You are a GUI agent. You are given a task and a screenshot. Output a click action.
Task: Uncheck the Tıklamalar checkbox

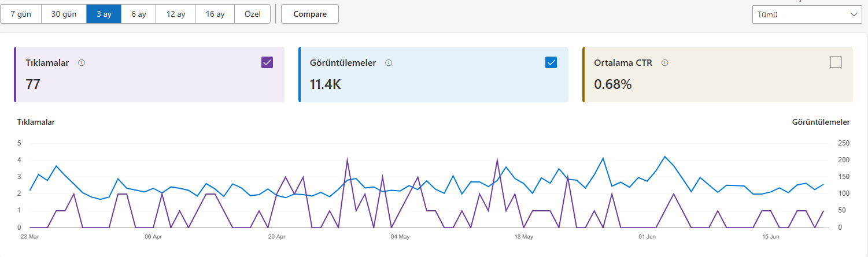267,62
